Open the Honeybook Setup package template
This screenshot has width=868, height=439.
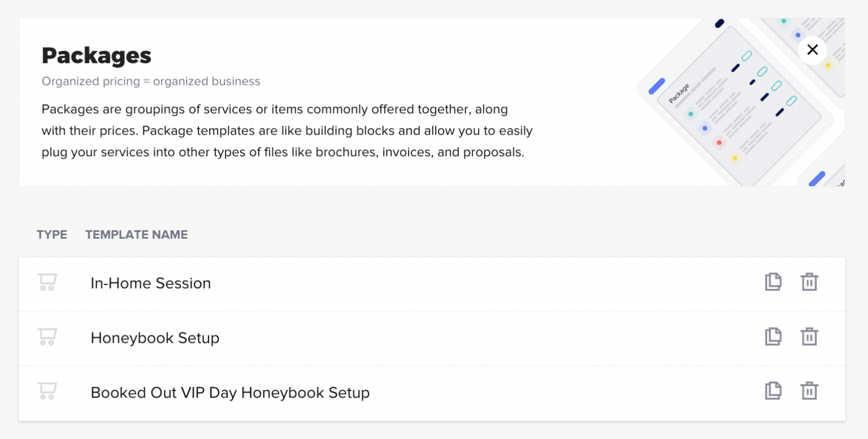pos(155,338)
